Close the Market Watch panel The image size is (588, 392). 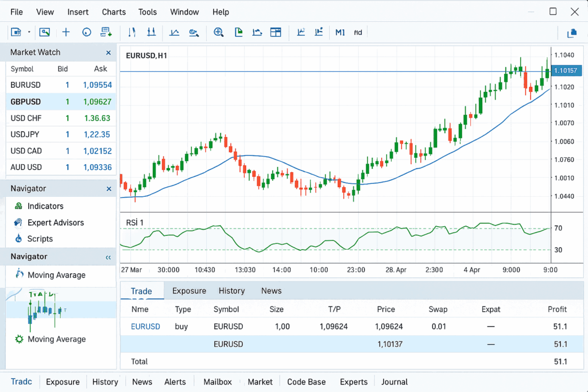(109, 52)
